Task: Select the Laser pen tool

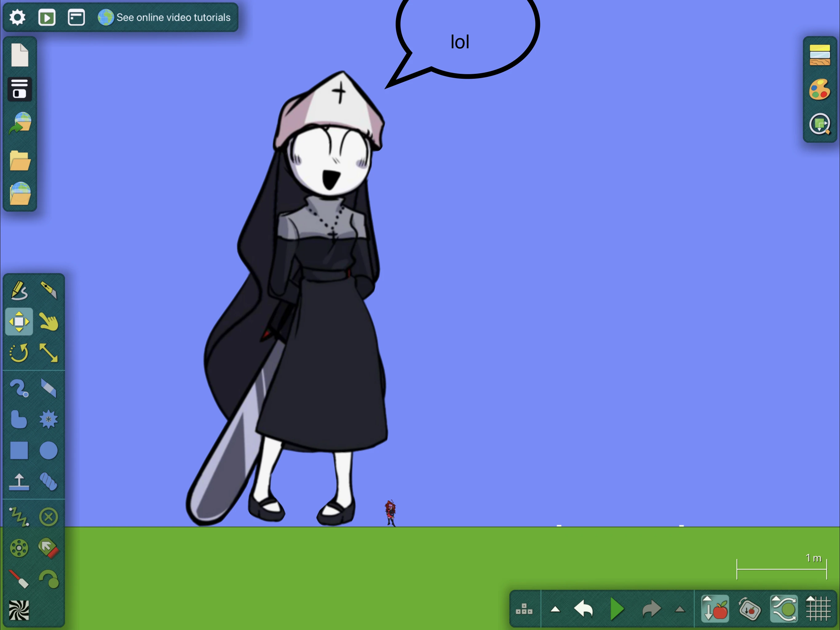Action: coord(19,579)
